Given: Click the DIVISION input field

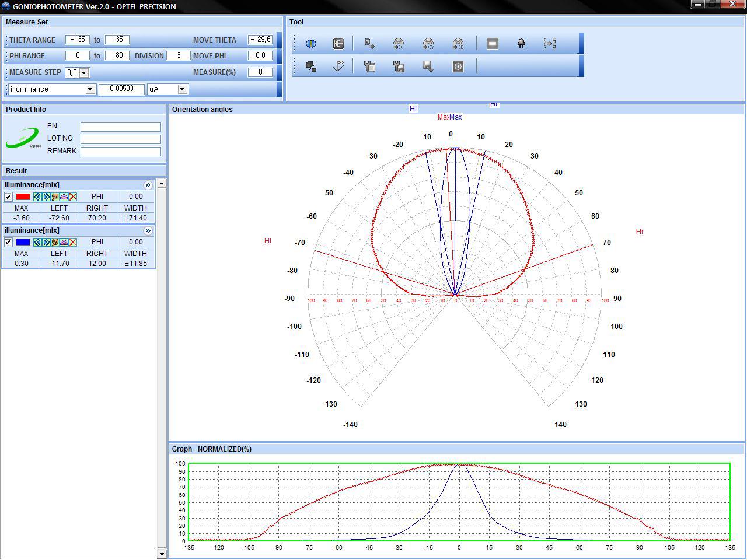Looking at the screenshot, I should pos(179,55).
